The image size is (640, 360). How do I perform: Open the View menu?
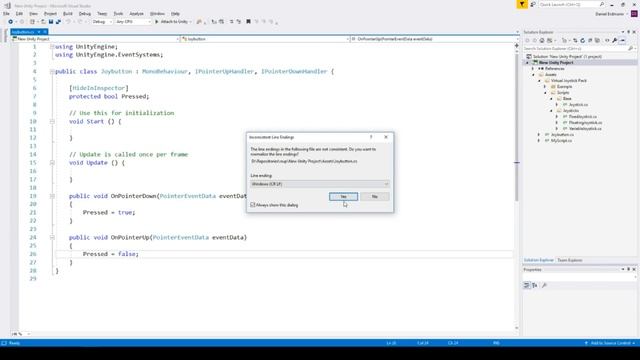click(x=33, y=13)
